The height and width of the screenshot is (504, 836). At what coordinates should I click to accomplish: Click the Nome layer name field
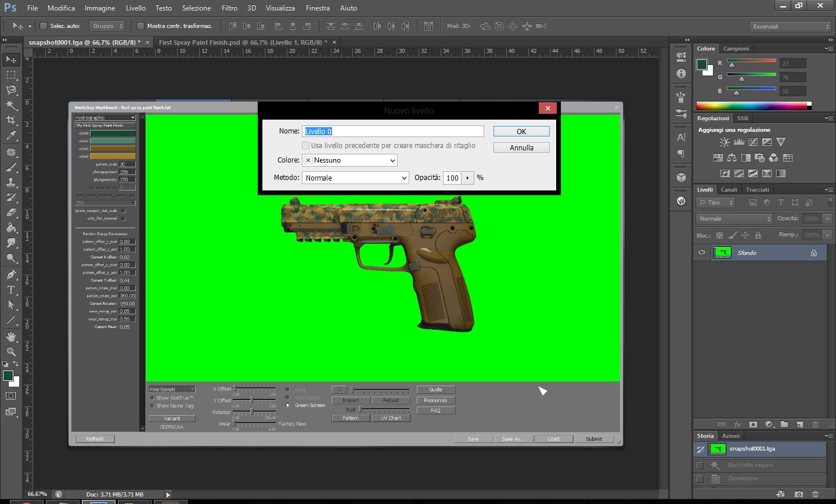pyautogui.click(x=394, y=132)
